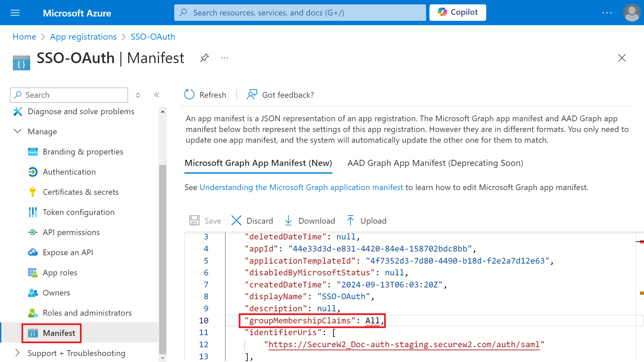The width and height of the screenshot is (644, 362).
Task: Select Microsoft Graph App Manifest tab
Action: click(258, 163)
